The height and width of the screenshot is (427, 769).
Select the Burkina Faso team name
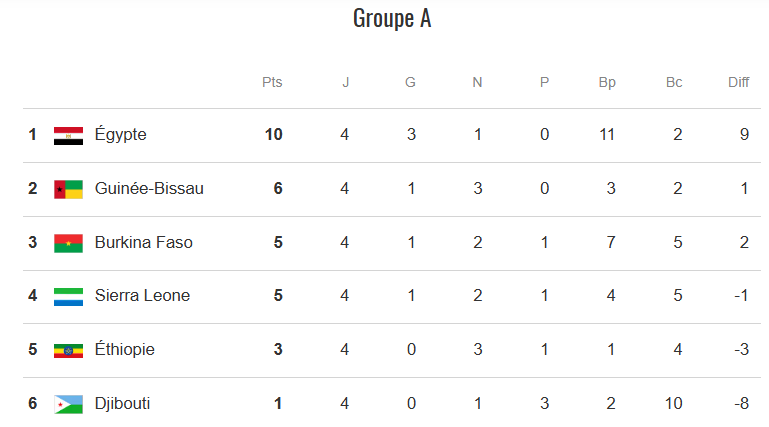pyautogui.click(x=144, y=243)
